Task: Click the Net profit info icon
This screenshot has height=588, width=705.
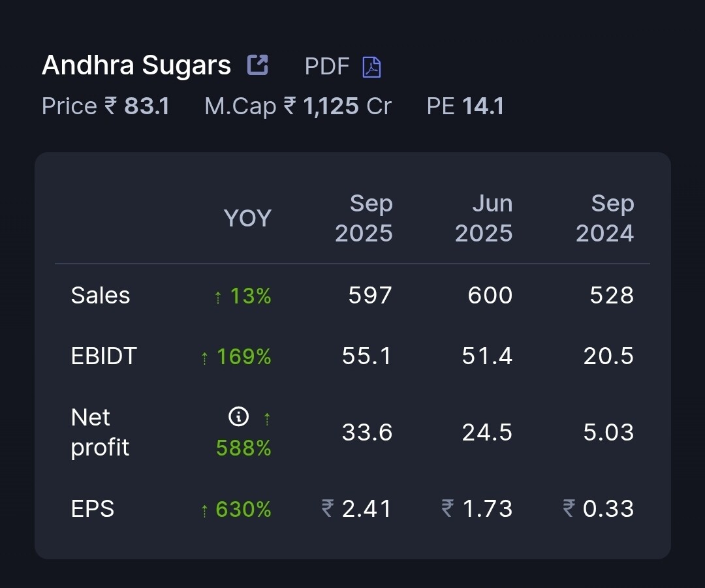Action: pos(239,416)
